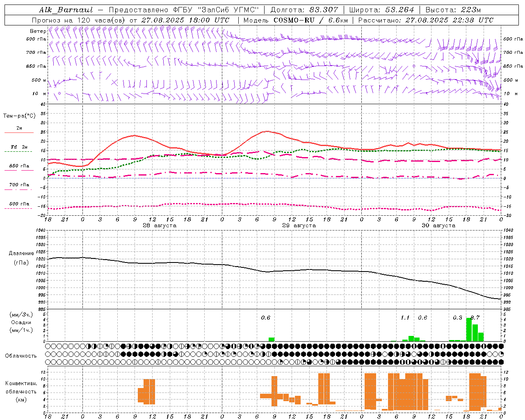Click the 30 августа date label
Viewport: 525px width, 420px height.
438,226
